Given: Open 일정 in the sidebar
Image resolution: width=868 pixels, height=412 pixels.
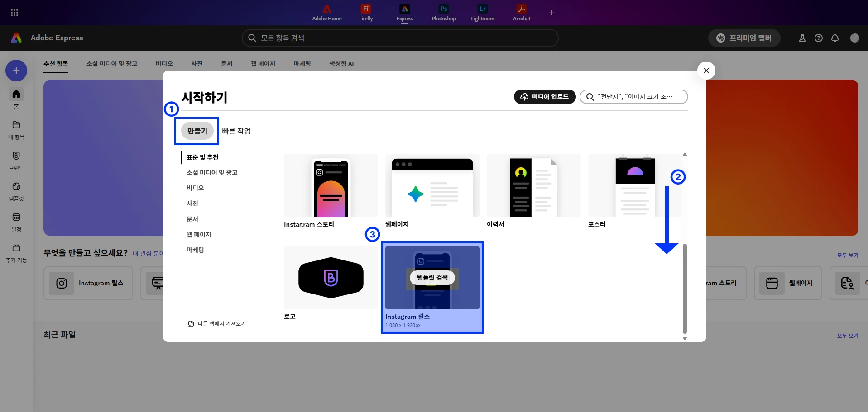Looking at the screenshot, I should (x=16, y=222).
